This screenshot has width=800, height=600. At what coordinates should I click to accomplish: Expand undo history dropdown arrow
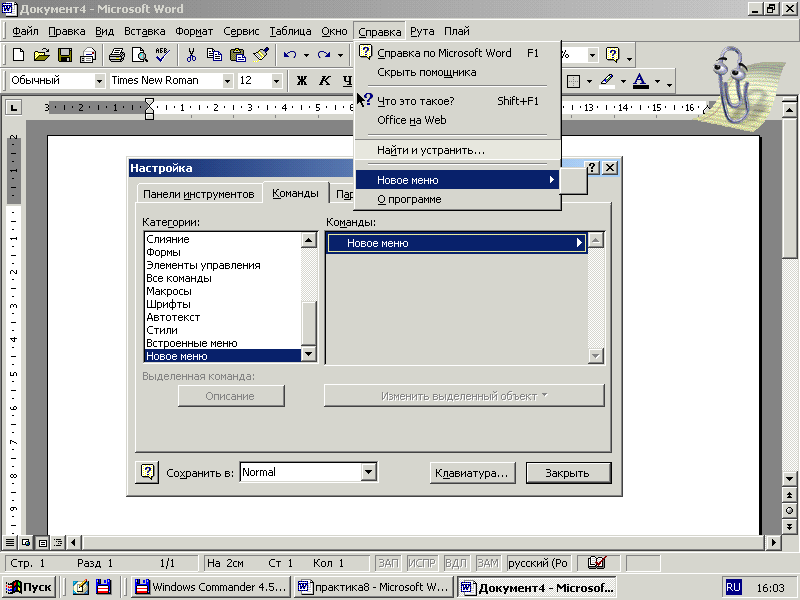306,55
